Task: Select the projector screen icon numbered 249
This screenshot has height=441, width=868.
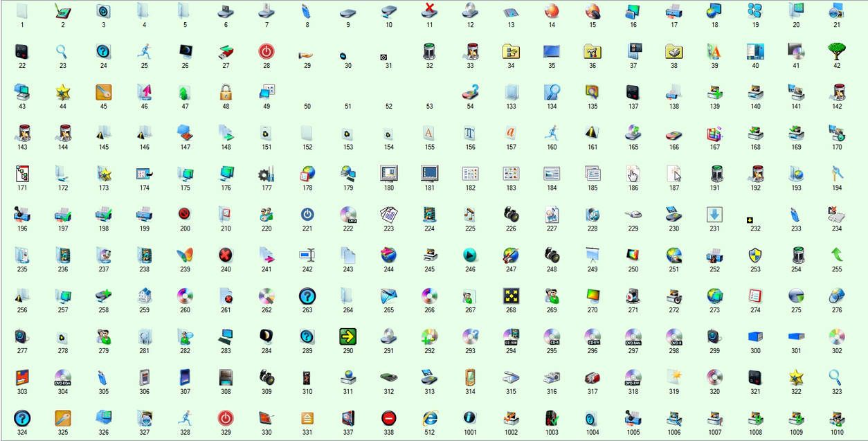Action: pyautogui.click(x=593, y=255)
